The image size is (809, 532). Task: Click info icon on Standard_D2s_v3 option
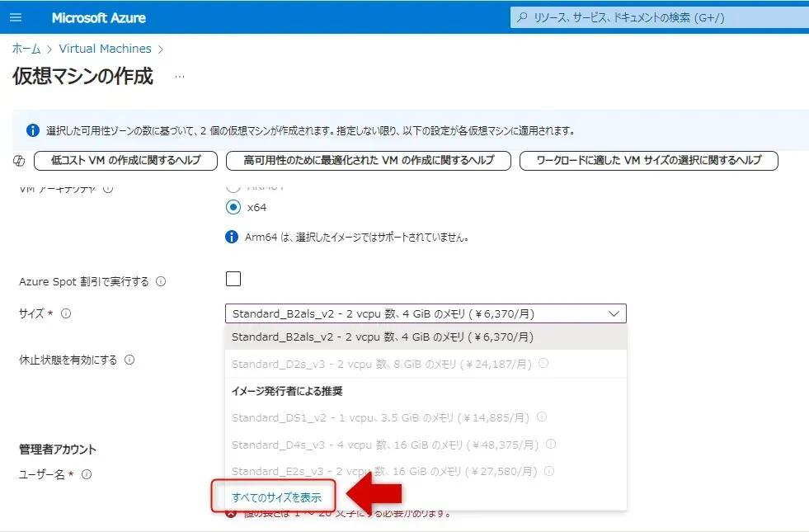pos(543,363)
